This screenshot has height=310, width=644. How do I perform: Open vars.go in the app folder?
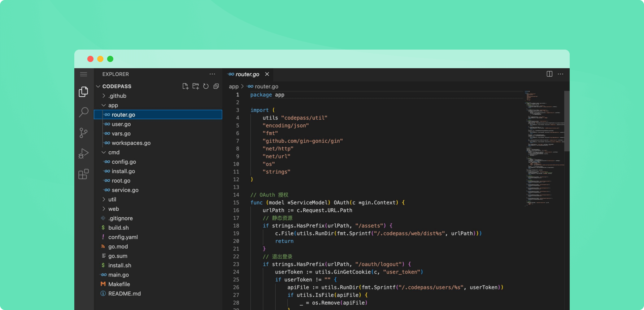click(158, 134)
